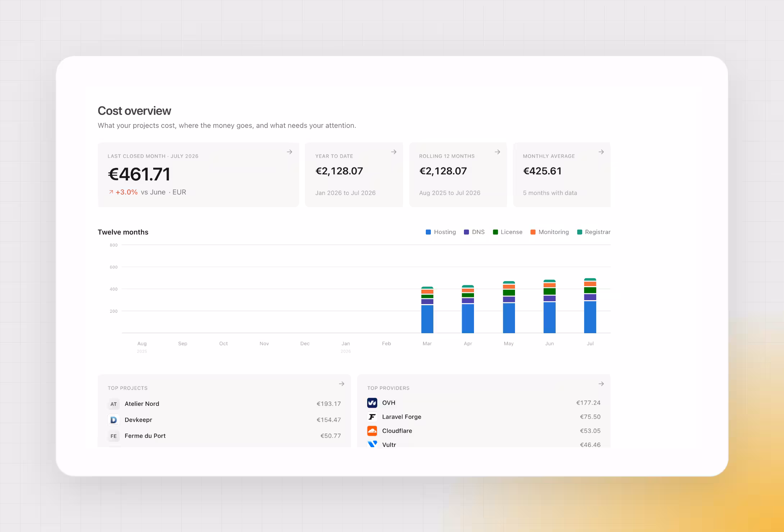
Task: Open the Devkeepr project
Action: click(x=224, y=420)
